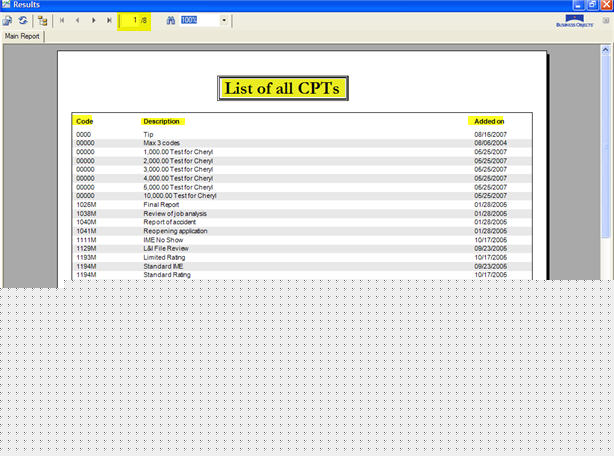This screenshot has width=614, height=456.
Task: Go to the first page
Action: click(x=62, y=20)
